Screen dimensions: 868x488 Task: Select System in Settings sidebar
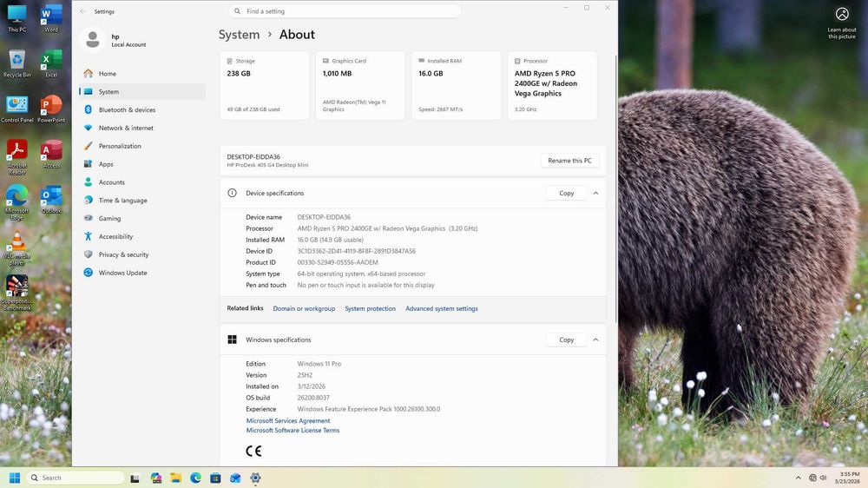tap(142, 91)
